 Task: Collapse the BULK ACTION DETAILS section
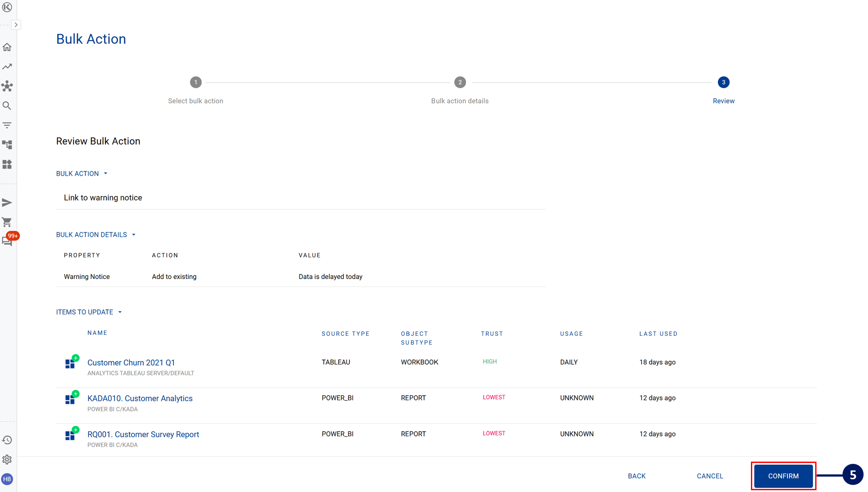(96, 235)
